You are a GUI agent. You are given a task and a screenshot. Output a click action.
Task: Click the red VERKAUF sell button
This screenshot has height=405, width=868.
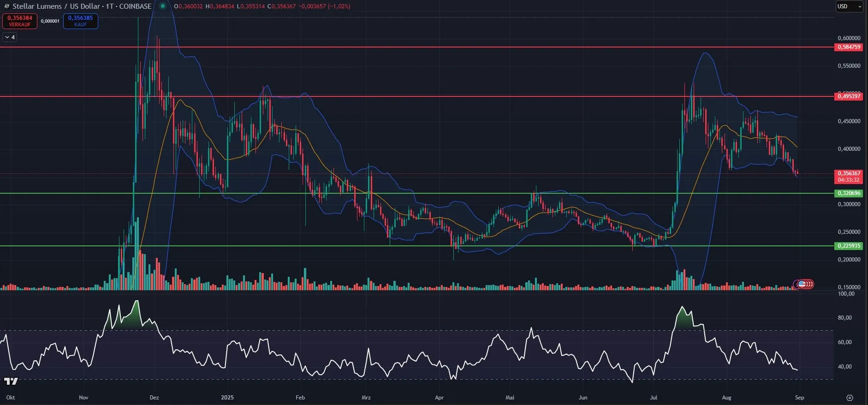[x=20, y=21]
